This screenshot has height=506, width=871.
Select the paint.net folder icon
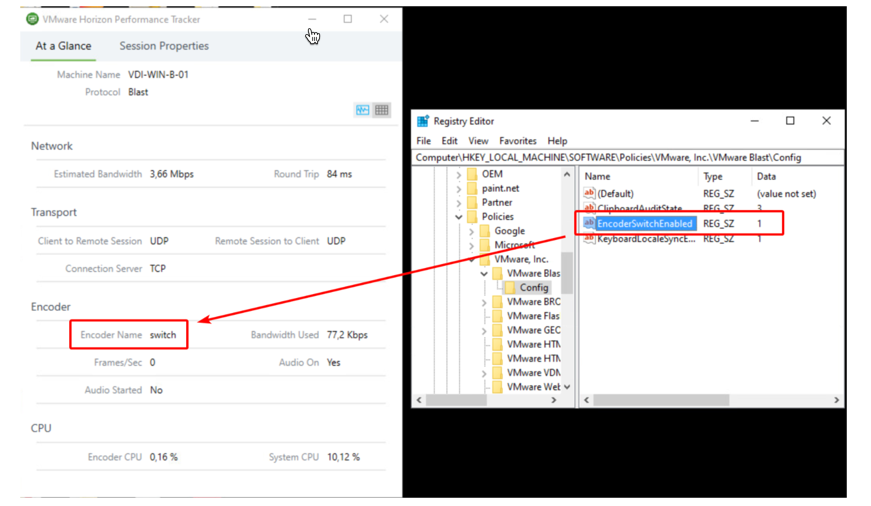tap(472, 188)
